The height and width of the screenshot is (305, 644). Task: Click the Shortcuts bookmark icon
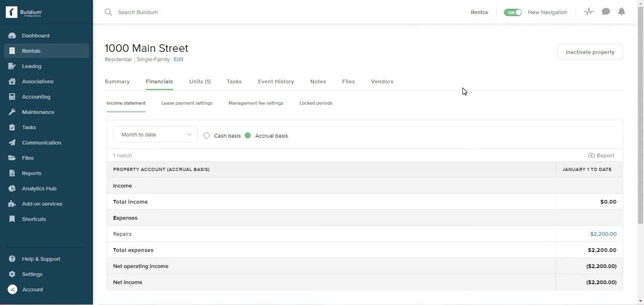pos(12,219)
